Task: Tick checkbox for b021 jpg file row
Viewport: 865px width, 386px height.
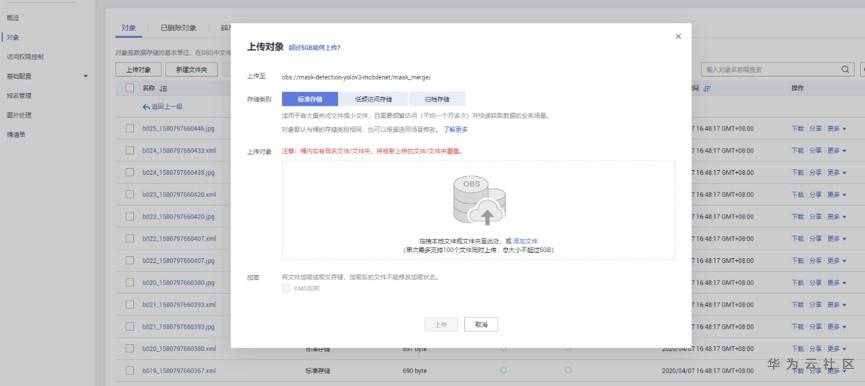Action: pyautogui.click(x=130, y=326)
